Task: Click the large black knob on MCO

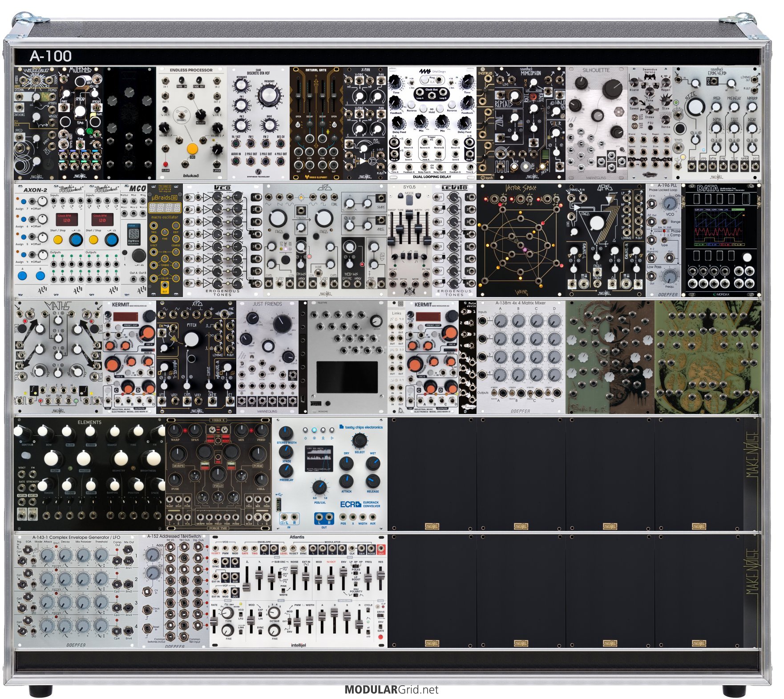Action: click(138, 256)
